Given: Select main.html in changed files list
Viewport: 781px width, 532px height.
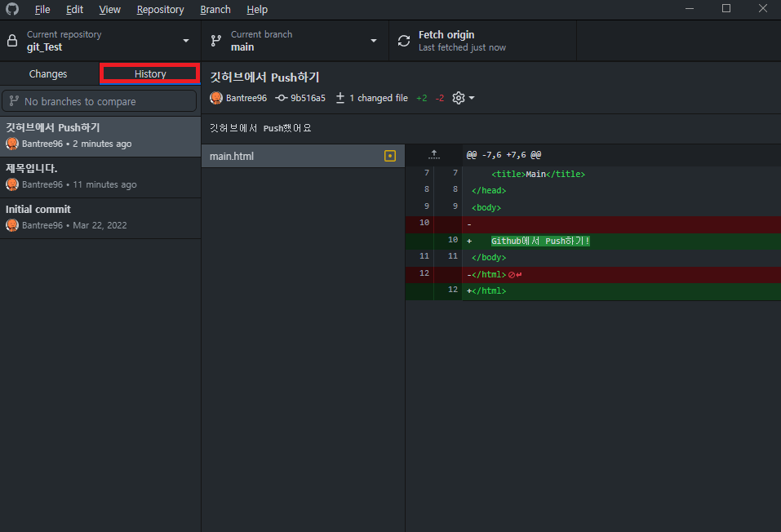Looking at the screenshot, I should click(303, 156).
